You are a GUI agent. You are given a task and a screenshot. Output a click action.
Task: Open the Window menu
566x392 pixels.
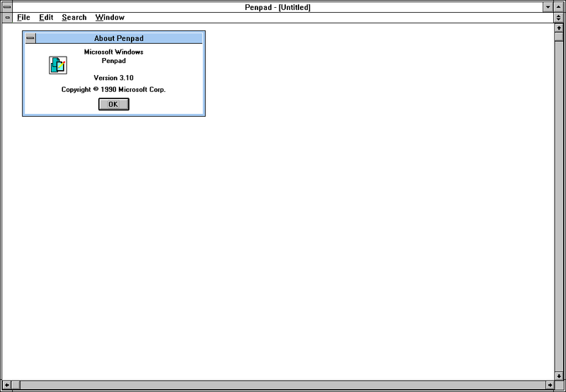click(110, 17)
